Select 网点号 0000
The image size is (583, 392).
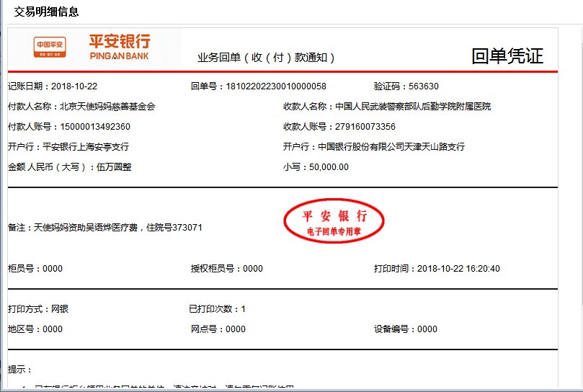click(218, 329)
